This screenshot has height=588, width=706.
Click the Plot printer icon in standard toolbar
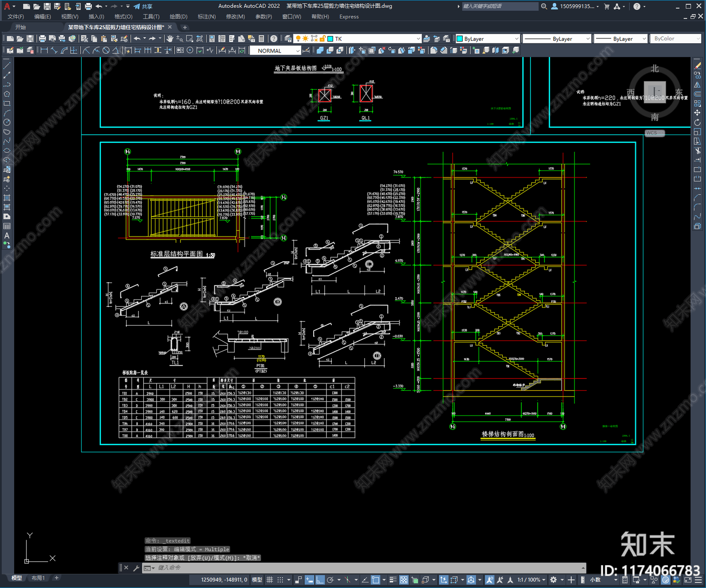42,39
